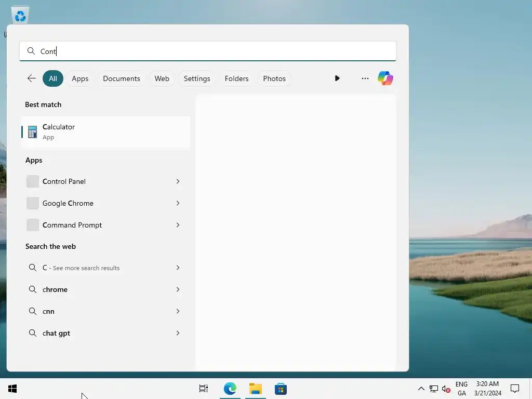Open File Explorer from the taskbar

pos(256,389)
